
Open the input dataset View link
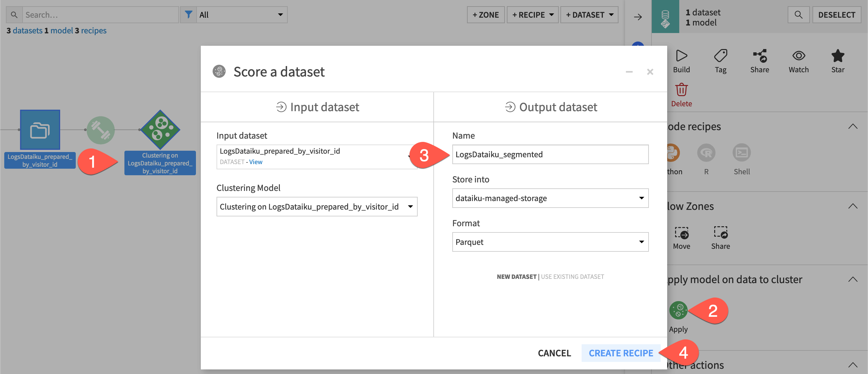255,162
